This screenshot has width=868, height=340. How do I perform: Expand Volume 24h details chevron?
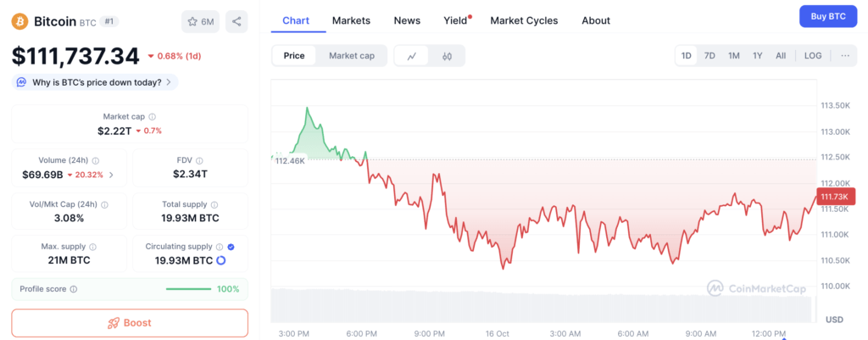click(x=111, y=176)
